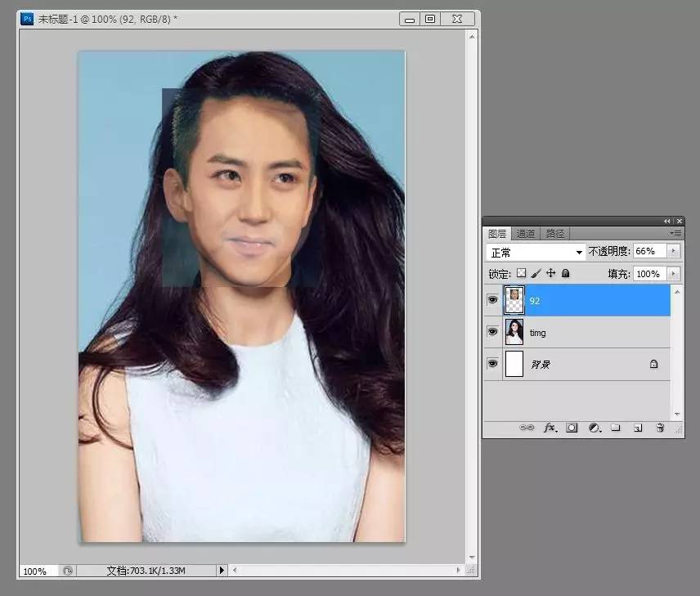Open the blend mode dropdown showing 正常
The height and width of the screenshot is (596, 700).
(x=536, y=253)
